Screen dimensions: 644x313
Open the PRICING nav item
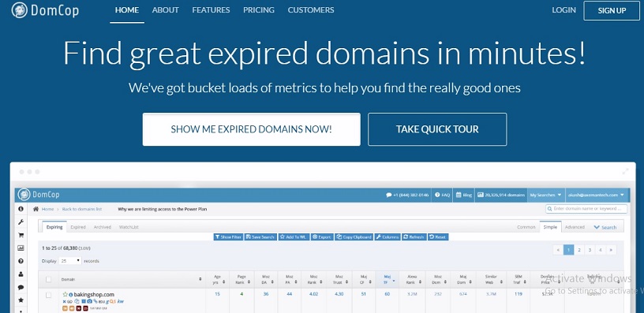(259, 9)
